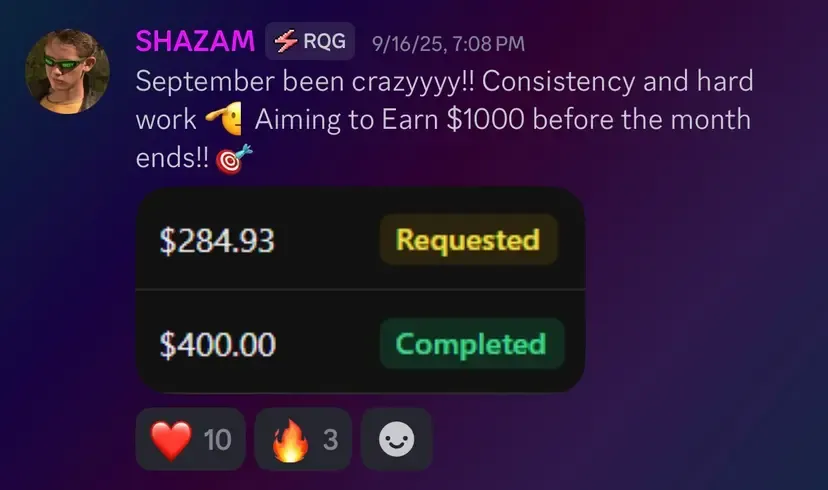Open the add reaction smiley button
This screenshot has height=490, width=828.
pyautogui.click(x=397, y=439)
